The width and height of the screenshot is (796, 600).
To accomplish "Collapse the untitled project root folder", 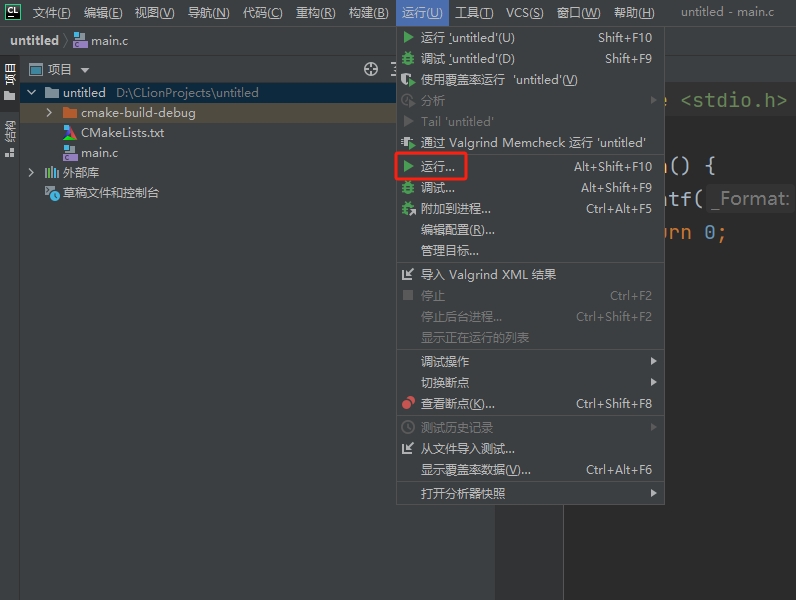I will pos(32,93).
